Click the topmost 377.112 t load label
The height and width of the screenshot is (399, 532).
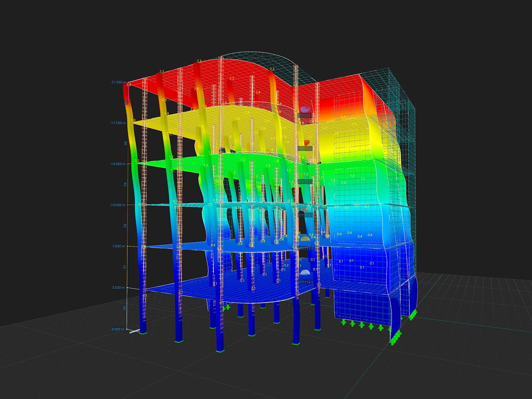click(x=304, y=115)
